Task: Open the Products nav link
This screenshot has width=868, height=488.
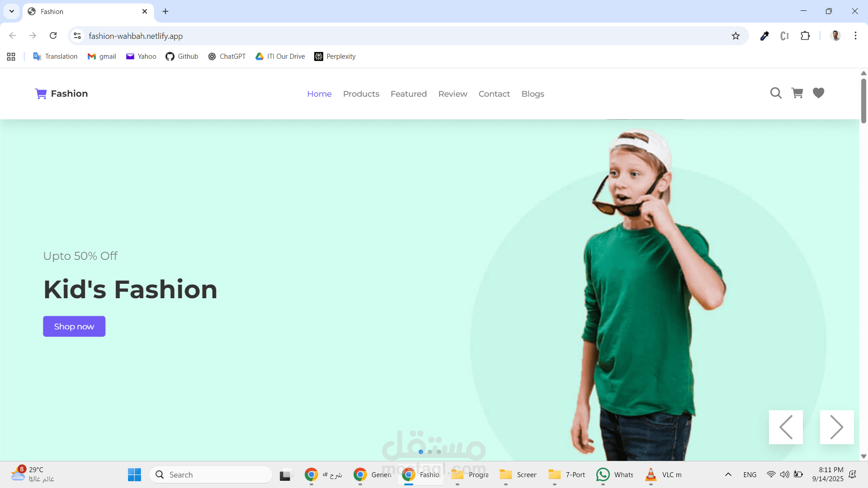Action: pyautogui.click(x=361, y=94)
